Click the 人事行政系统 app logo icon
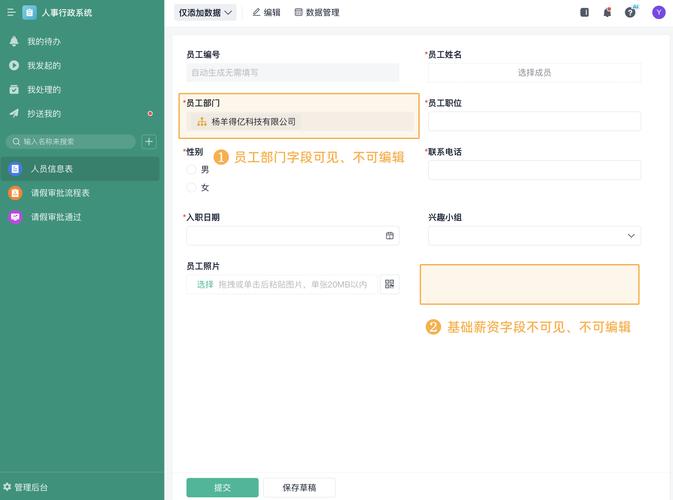 point(29,12)
